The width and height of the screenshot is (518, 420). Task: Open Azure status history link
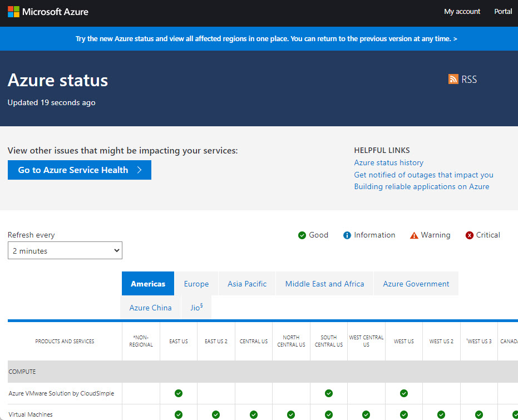click(x=388, y=163)
